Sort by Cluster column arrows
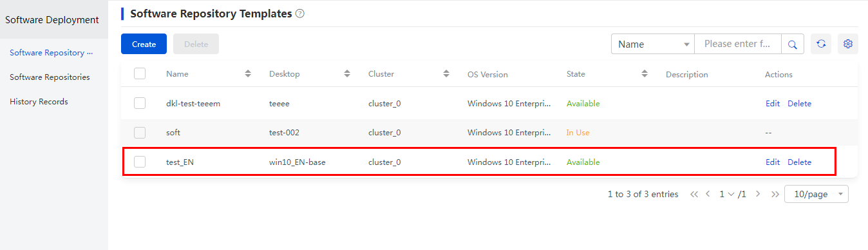The image size is (868, 250). point(446,74)
